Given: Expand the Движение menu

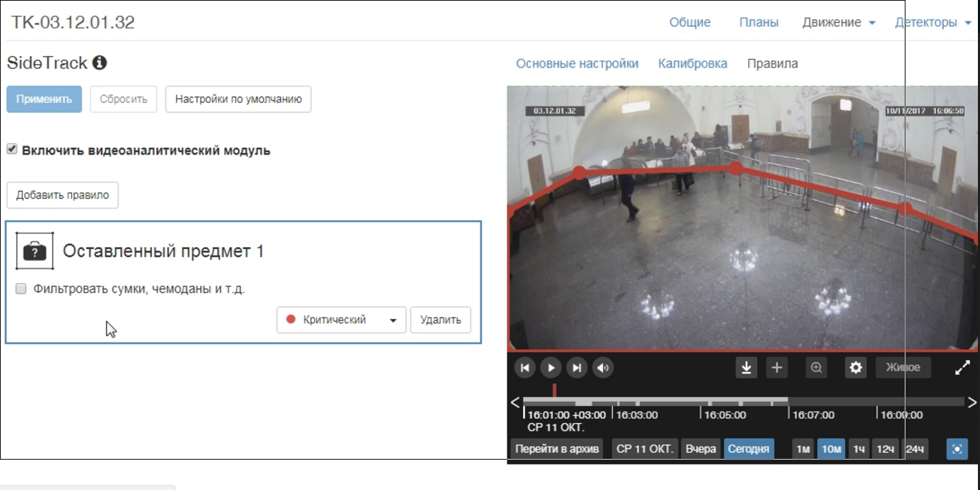Looking at the screenshot, I should pyautogui.click(x=839, y=22).
